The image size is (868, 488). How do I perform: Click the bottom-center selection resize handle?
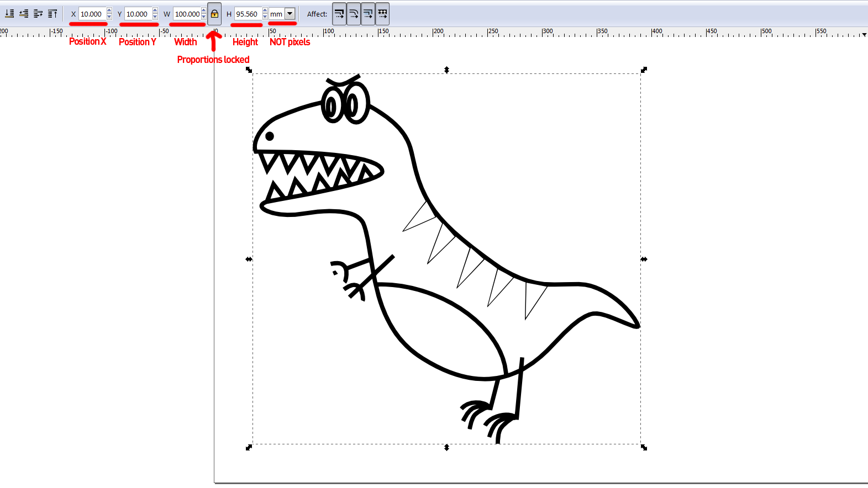coord(446,447)
